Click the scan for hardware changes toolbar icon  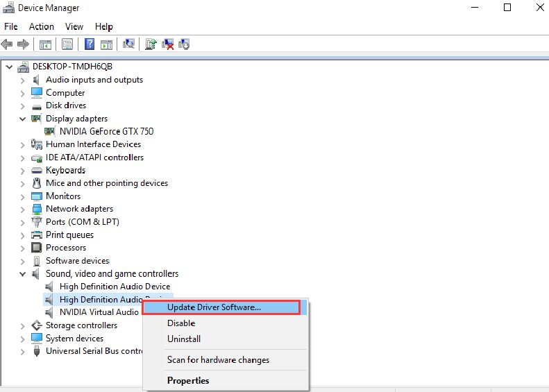[128, 44]
